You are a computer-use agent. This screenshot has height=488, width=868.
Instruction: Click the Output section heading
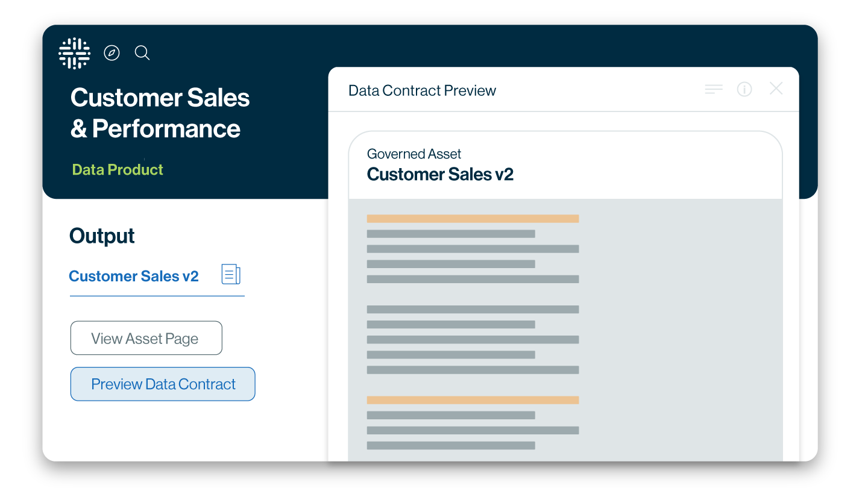coord(101,236)
